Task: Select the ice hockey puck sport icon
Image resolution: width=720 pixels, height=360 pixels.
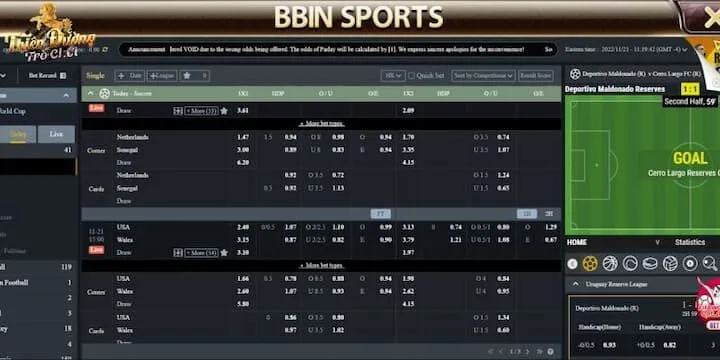Action: (650, 264)
